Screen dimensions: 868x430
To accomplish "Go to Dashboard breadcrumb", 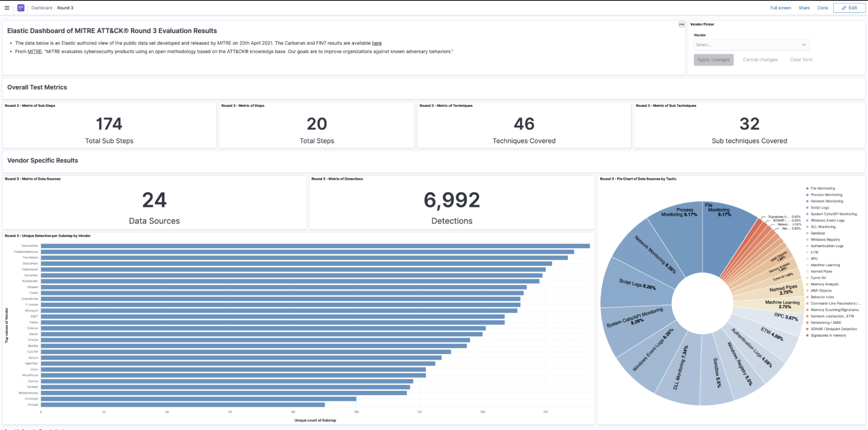I will (42, 8).
